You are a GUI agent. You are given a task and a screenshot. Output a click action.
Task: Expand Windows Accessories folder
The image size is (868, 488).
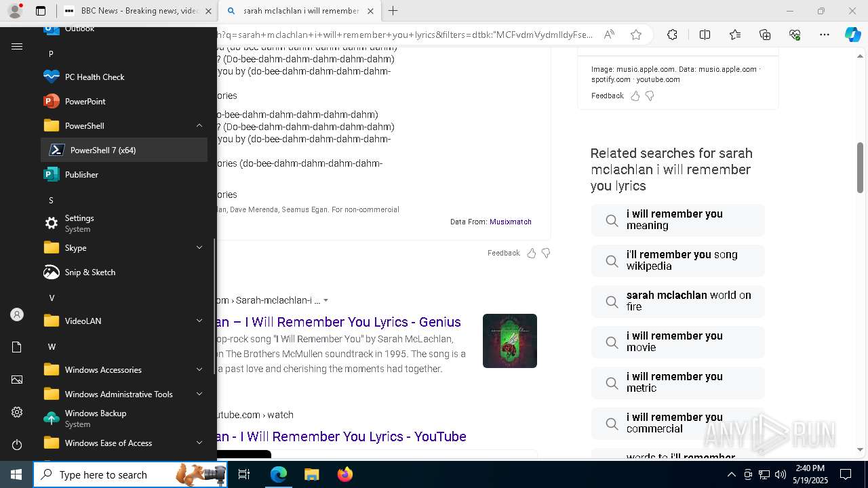click(x=124, y=369)
